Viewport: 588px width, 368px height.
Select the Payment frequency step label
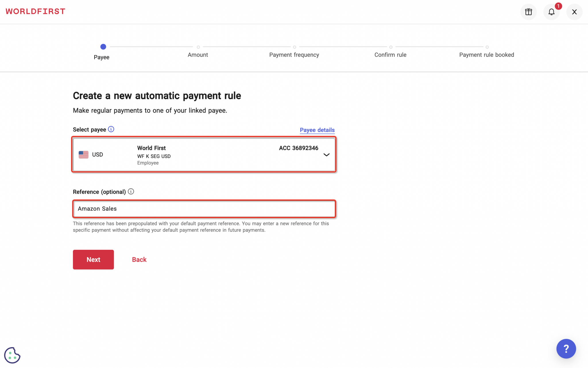point(294,55)
